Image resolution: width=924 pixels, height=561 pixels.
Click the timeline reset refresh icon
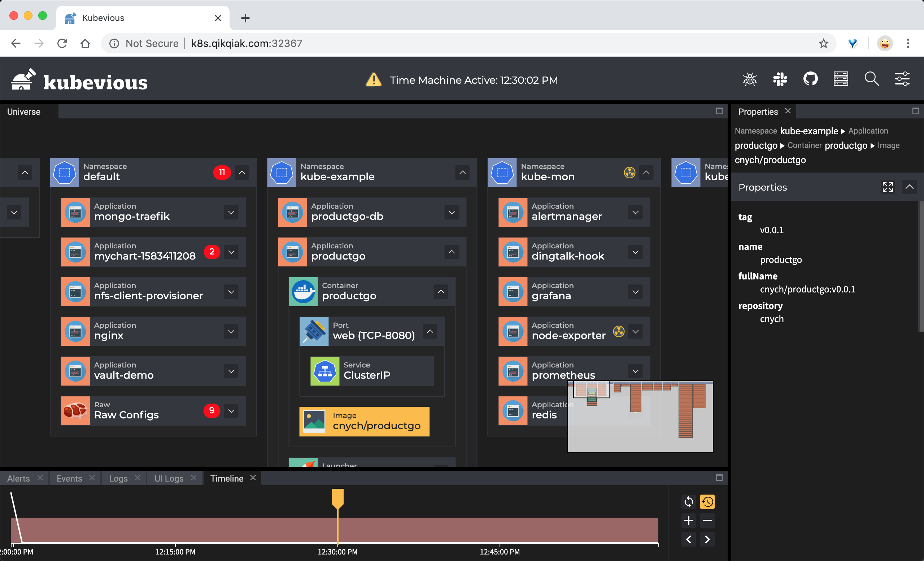[689, 502]
